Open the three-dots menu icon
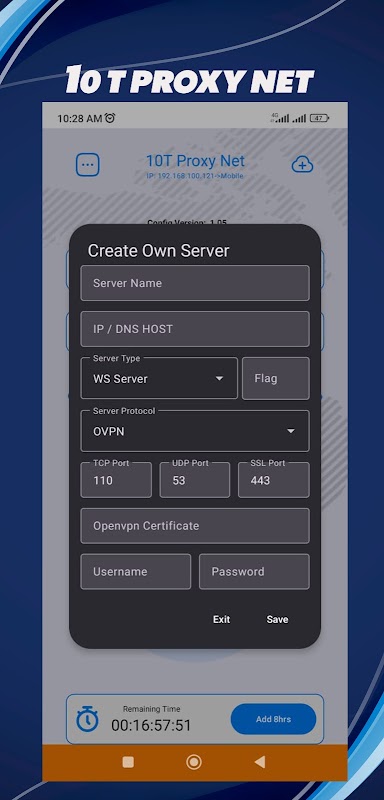384x800 pixels. click(x=88, y=165)
